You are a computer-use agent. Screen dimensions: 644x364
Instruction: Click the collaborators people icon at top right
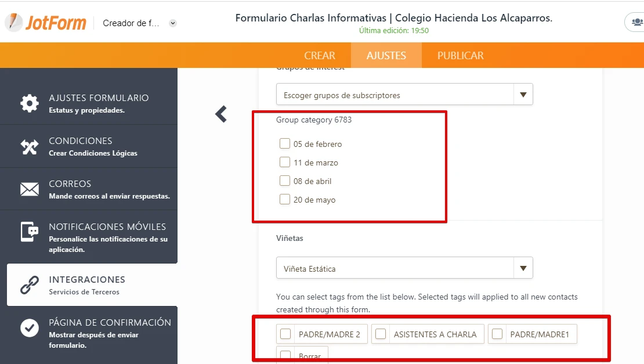636,22
